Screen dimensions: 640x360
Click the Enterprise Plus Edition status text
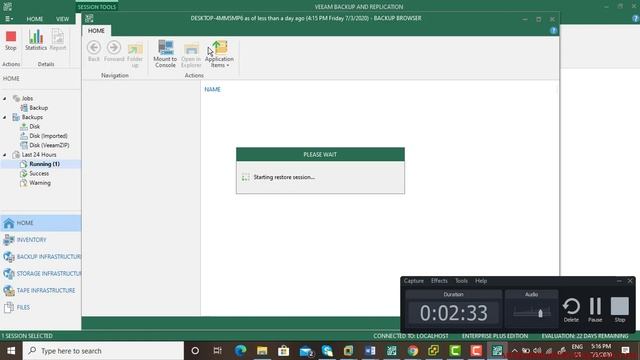(495, 336)
